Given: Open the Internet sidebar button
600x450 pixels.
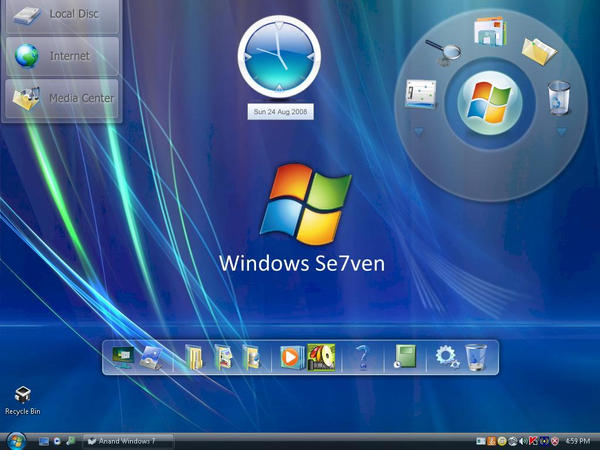Looking at the screenshot, I should pos(62,56).
